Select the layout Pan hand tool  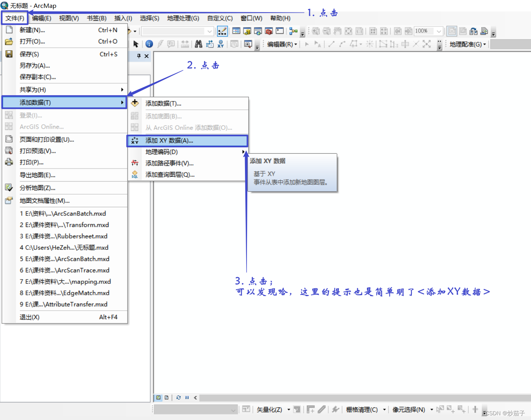pyautogui.click(x=337, y=31)
